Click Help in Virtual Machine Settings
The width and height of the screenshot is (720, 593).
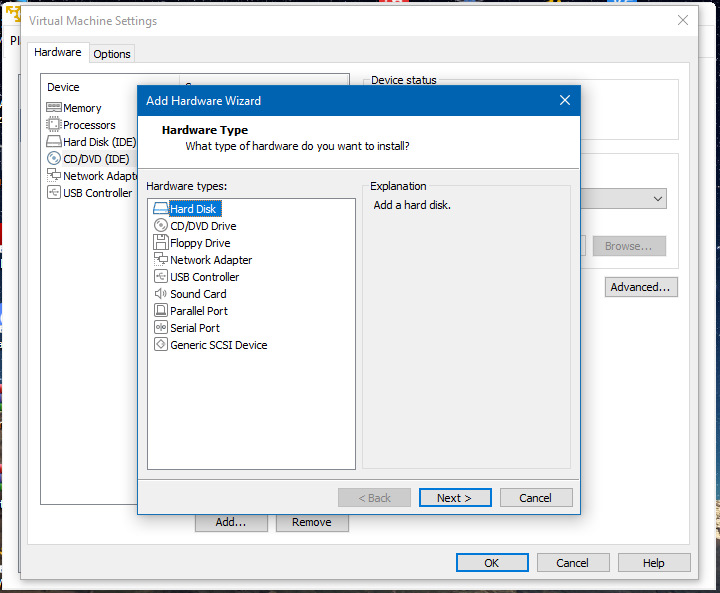pos(653,563)
